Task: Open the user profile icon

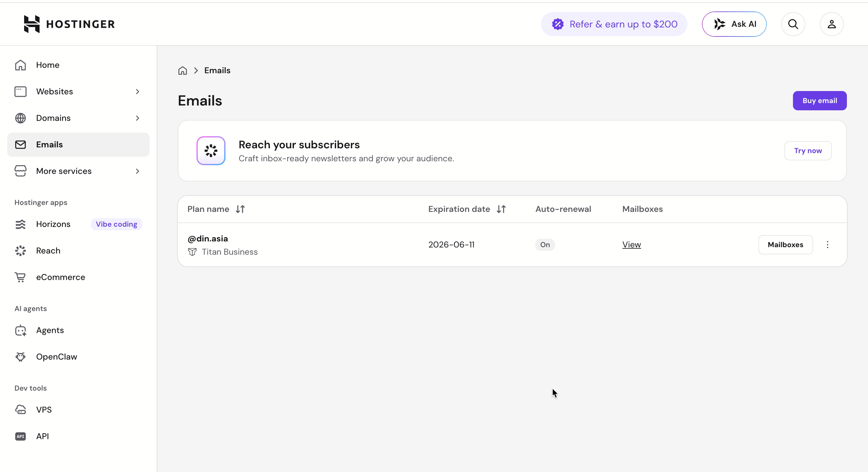Action: point(832,24)
